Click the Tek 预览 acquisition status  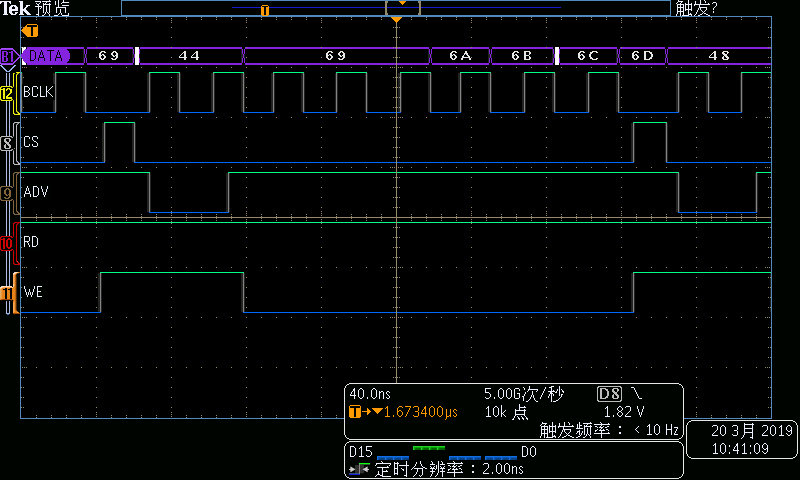[35, 8]
